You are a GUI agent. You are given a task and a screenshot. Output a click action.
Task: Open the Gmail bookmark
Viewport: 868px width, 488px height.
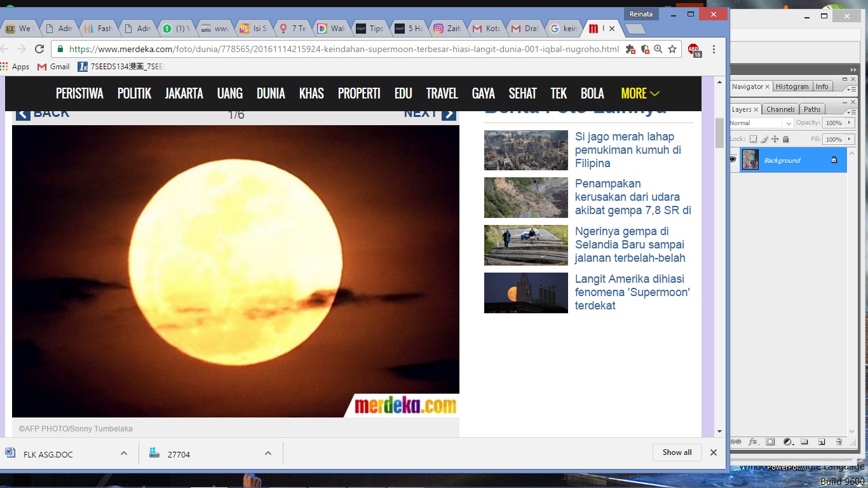tap(53, 66)
